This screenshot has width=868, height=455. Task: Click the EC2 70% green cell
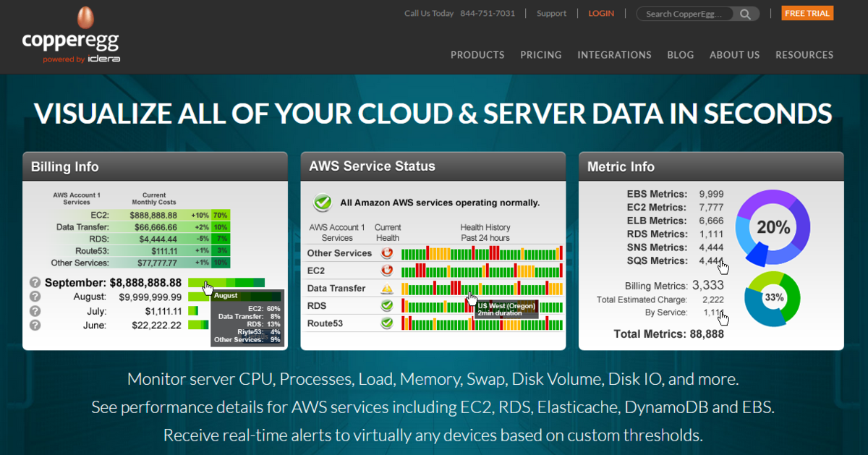point(221,216)
